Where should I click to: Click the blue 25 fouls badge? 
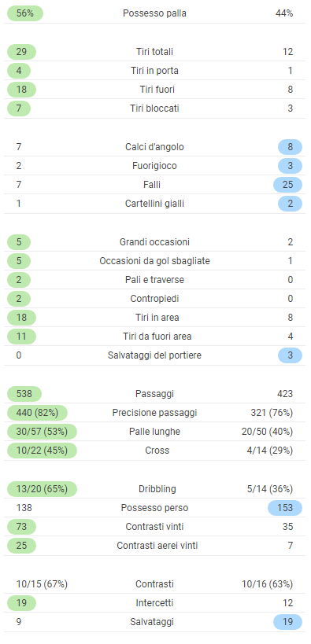tap(287, 185)
